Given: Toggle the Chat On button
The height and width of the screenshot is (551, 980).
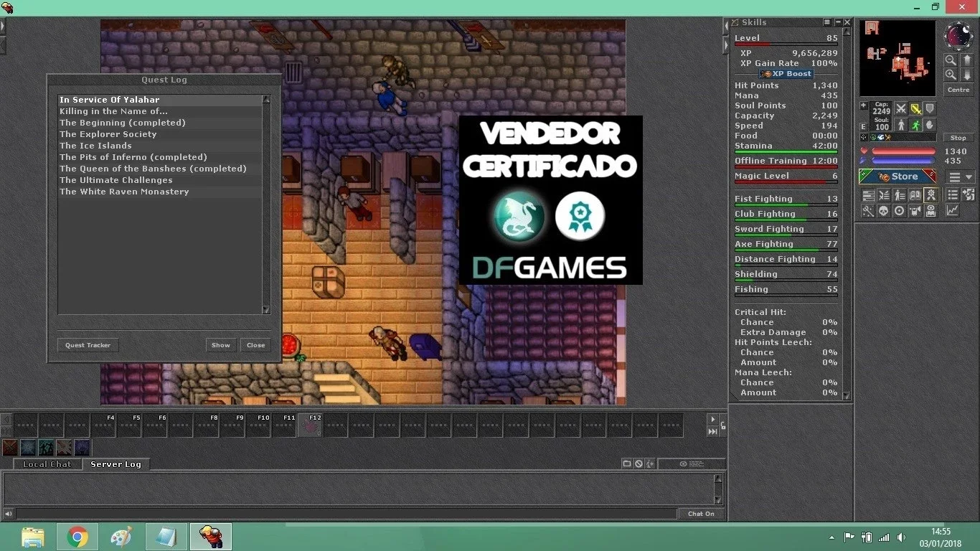Looking at the screenshot, I should [701, 514].
